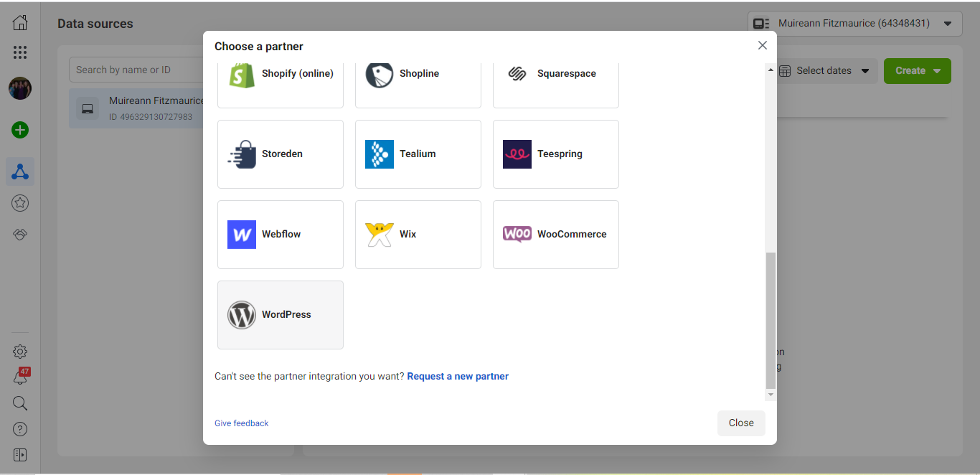The height and width of the screenshot is (475, 980).
Task: Select the Shopline partner logo
Action: click(380, 74)
